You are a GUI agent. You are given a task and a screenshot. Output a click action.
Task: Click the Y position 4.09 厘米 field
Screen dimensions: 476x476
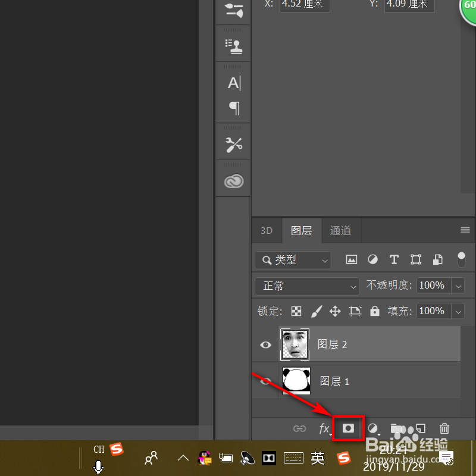point(409,4)
